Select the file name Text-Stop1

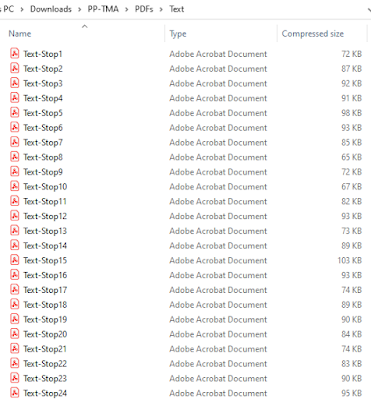point(43,54)
